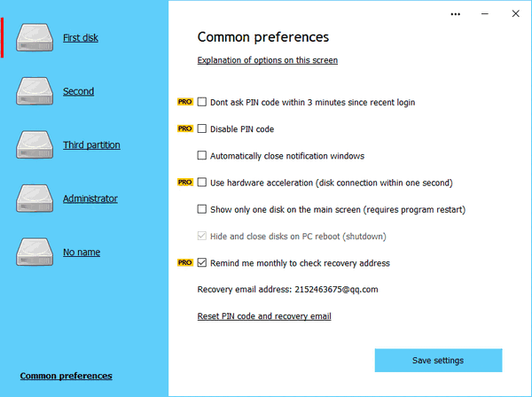Click PRO badge next to hardware acceleration

pyautogui.click(x=184, y=183)
